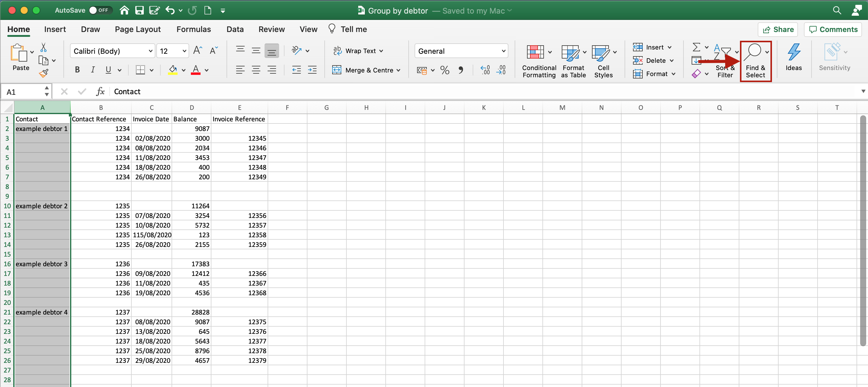Click the Undo arrow icon
Viewport: 868px width, 387px height.
pos(170,11)
